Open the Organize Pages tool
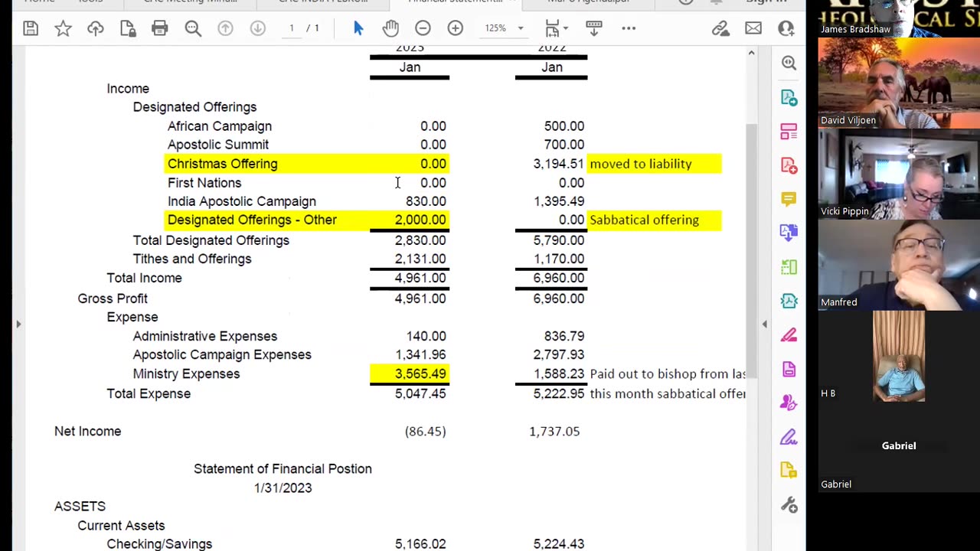This screenshot has height=551, width=980. pyautogui.click(x=789, y=267)
